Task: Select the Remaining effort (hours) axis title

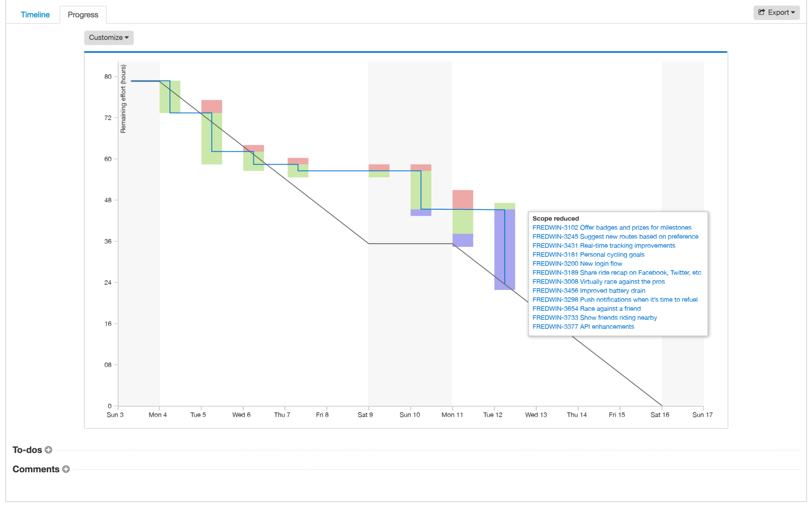Action: [x=123, y=99]
